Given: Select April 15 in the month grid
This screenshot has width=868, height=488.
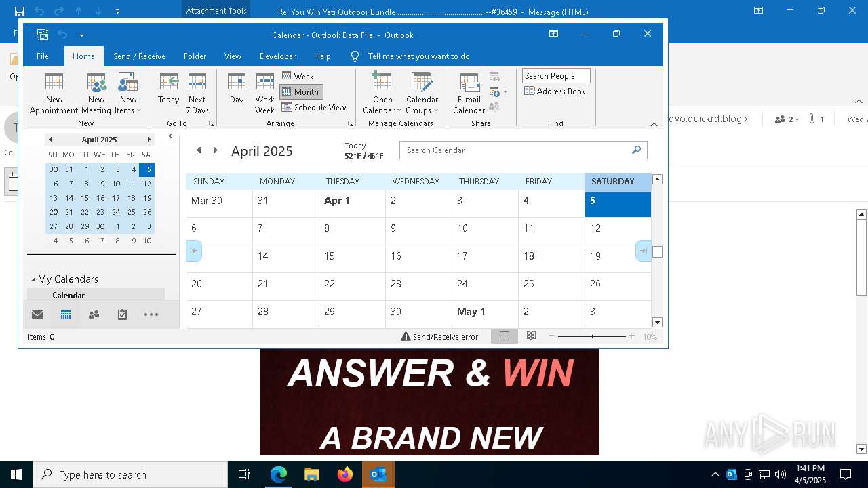Looking at the screenshot, I should coord(352,259).
